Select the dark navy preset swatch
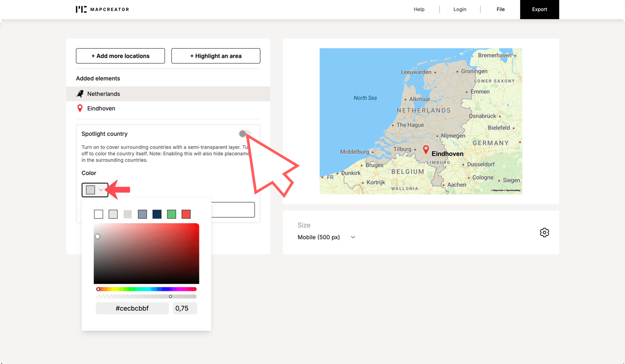Screen dimensions: 625x364 coord(157,214)
